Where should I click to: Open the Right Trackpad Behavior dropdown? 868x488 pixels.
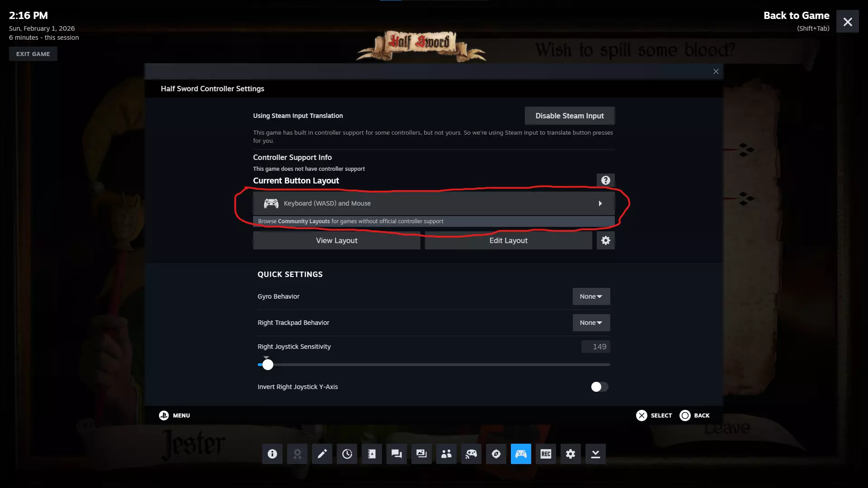591,323
